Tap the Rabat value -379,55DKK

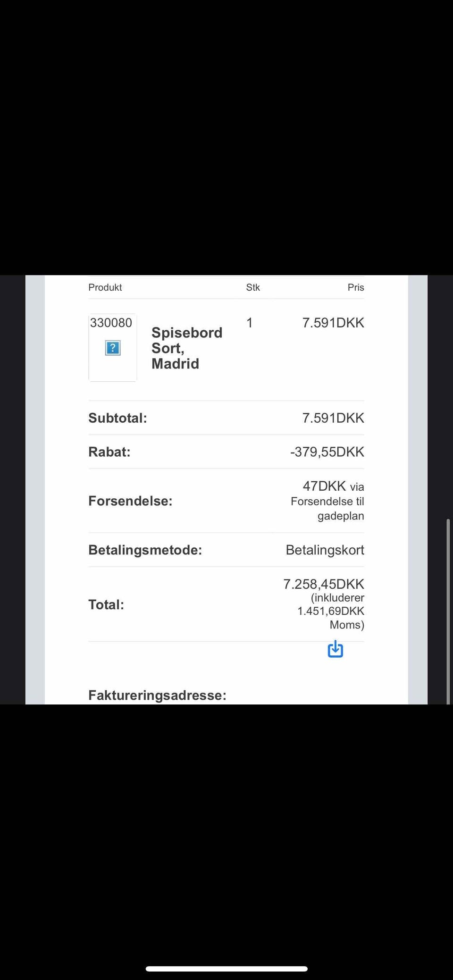click(327, 452)
